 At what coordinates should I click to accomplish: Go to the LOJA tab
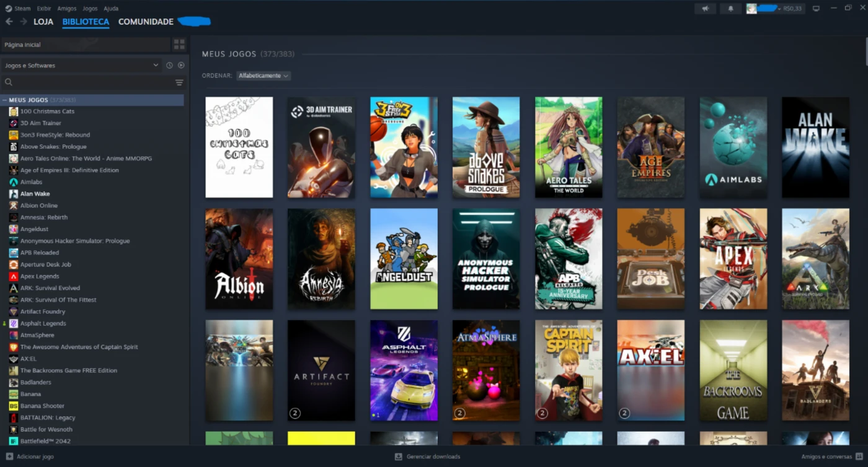click(x=43, y=22)
